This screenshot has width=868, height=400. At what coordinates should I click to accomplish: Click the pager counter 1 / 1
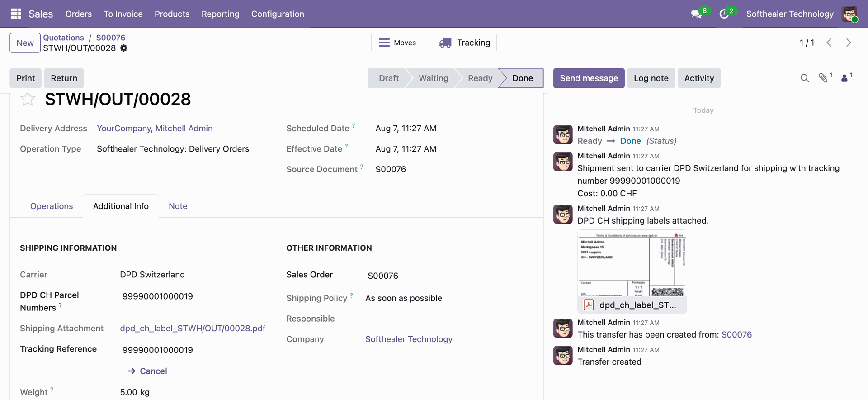[x=807, y=43]
